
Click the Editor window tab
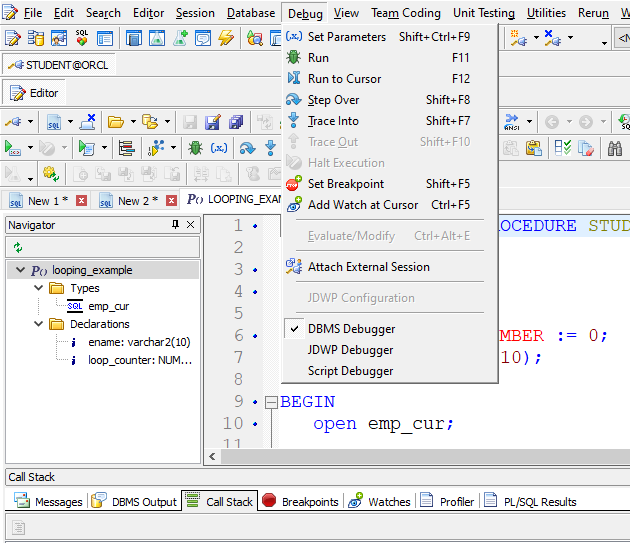[34, 93]
